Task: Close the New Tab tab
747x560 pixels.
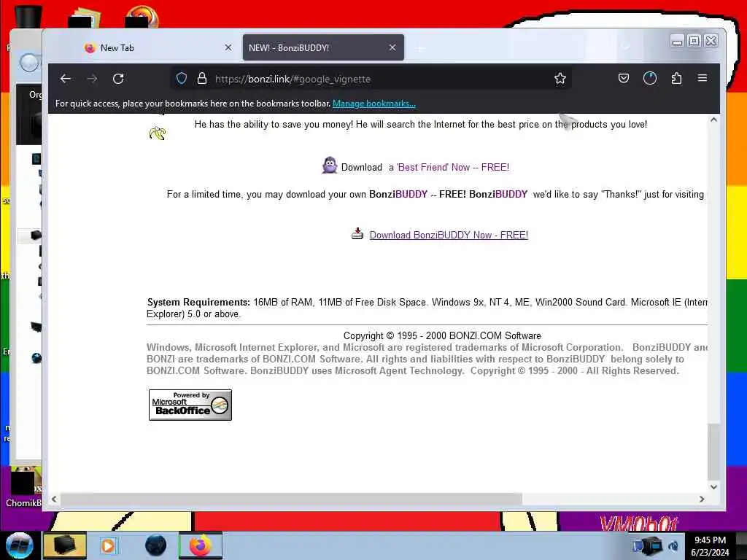Action: point(228,47)
